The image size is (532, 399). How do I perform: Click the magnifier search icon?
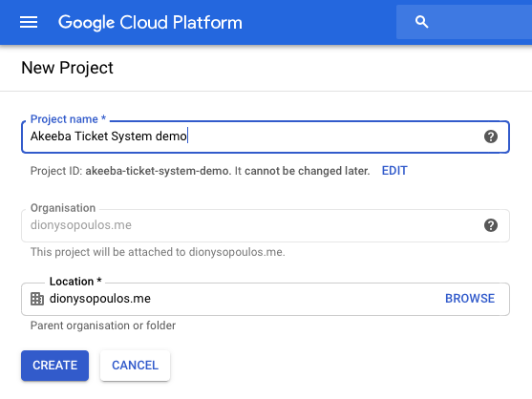click(x=421, y=22)
